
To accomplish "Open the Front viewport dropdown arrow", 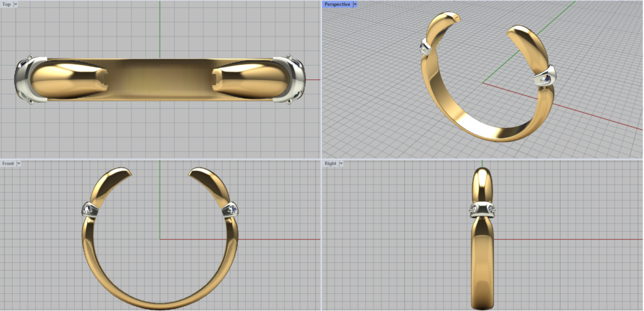I will [19, 164].
